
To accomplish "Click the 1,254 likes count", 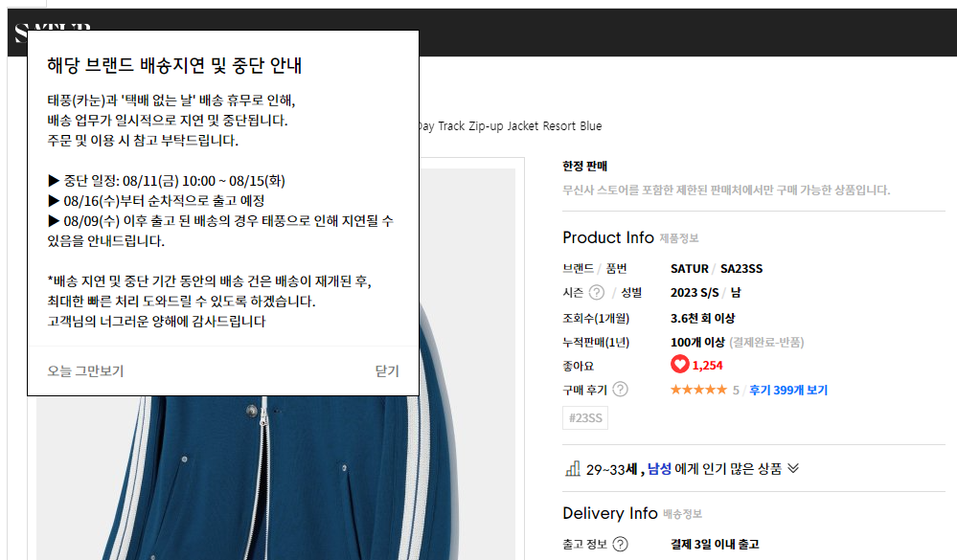I will 707,366.
